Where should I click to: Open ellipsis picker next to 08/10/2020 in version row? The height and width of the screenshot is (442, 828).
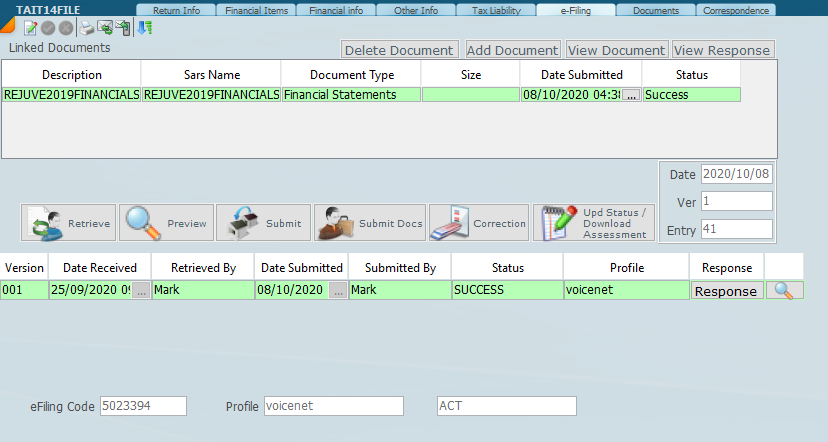[338, 291]
